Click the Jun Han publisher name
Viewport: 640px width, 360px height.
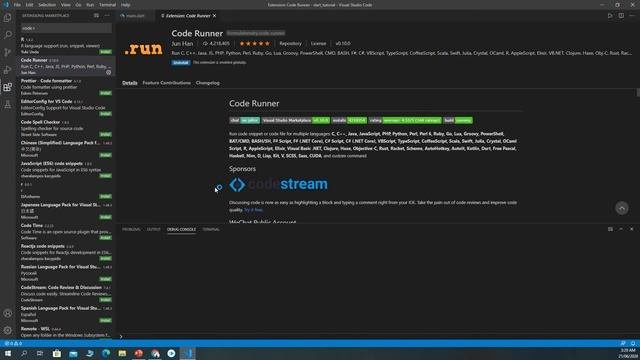pos(182,43)
